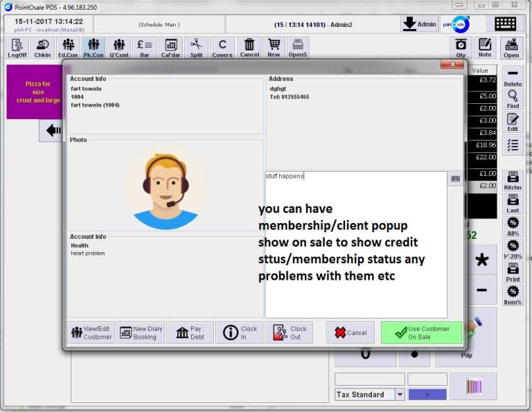532x412 pixels.
Task: Click the Note icon in toolbar
Action: click(x=485, y=48)
